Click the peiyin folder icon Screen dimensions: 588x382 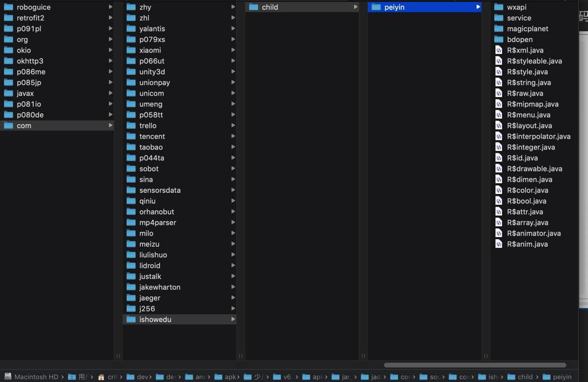click(376, 7)
